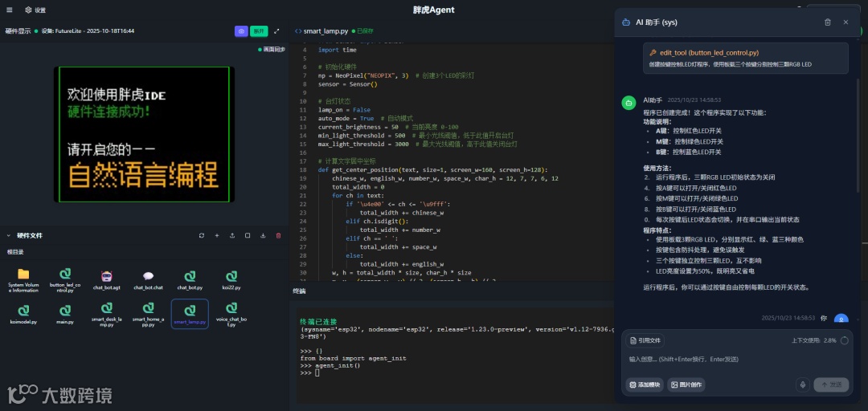Upload a file to hardware
Screen dimensions: 868x411
pos(232,235)
